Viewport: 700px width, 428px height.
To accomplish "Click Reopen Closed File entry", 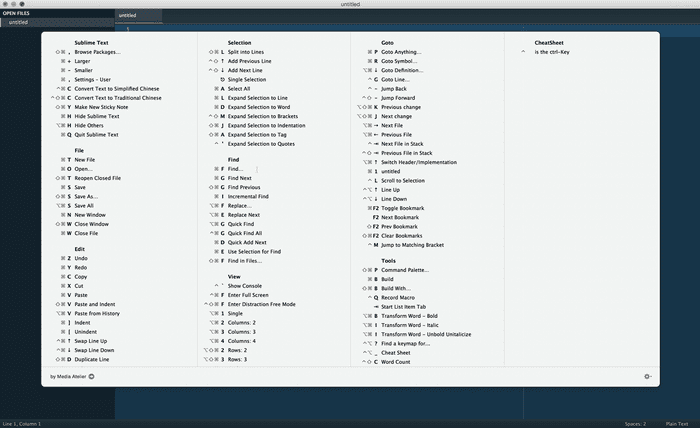I will coord(98,178).
